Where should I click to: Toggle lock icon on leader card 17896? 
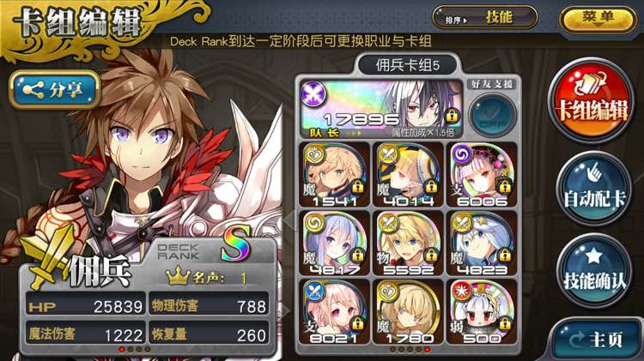point(452,116)
